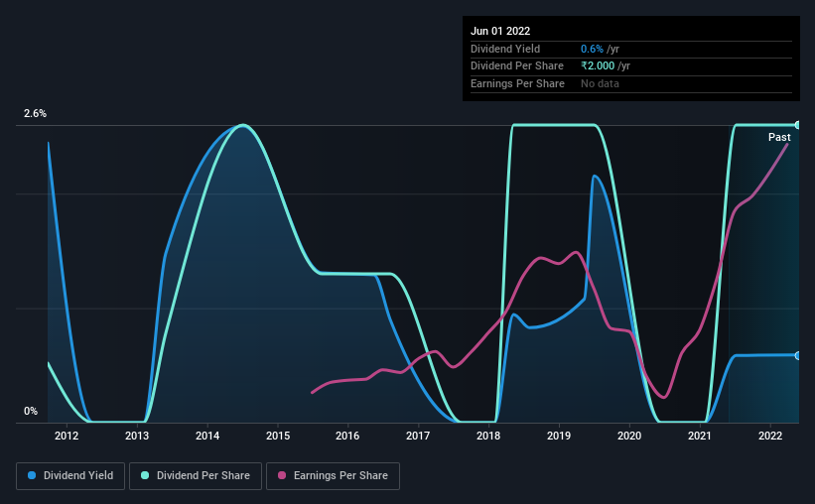815x504 pixels.
Task: Select the Earnings Per Share tooltip row label
Action: 517,83
